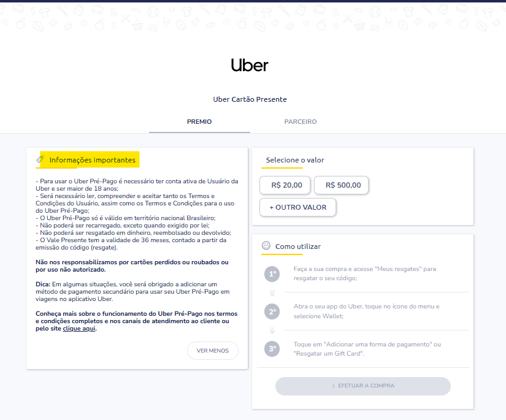This screenshot has height=420, width=506.
Task: Open the PARCEIRO tab
Action: [301, 122]
